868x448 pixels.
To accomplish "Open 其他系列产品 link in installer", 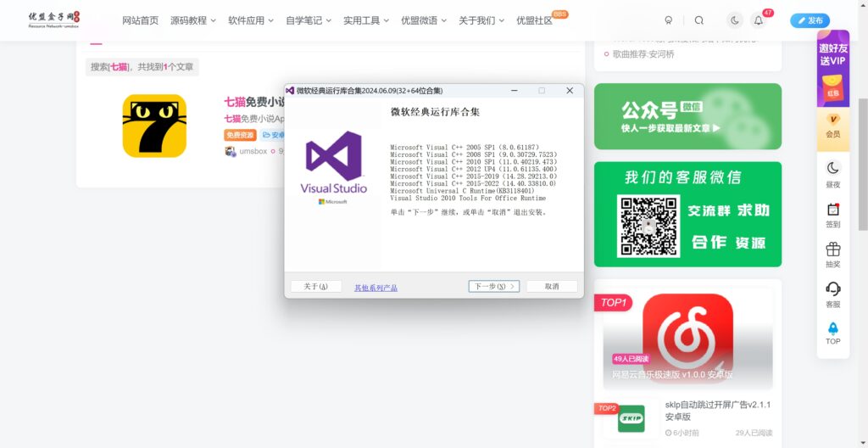I will pyautogui.click(x=376, y=288).
